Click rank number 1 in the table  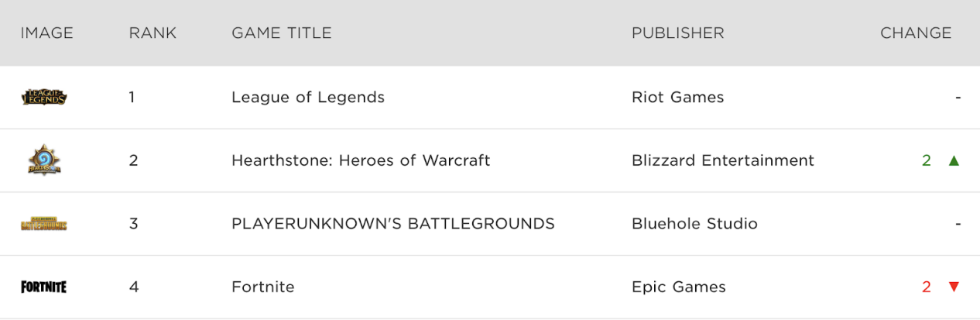[132, 97]
